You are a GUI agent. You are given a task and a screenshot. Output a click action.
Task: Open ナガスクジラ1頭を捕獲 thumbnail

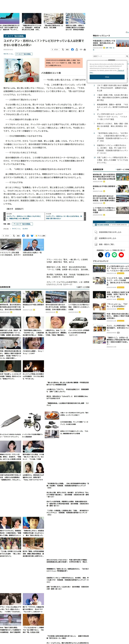tap(11, 245)
